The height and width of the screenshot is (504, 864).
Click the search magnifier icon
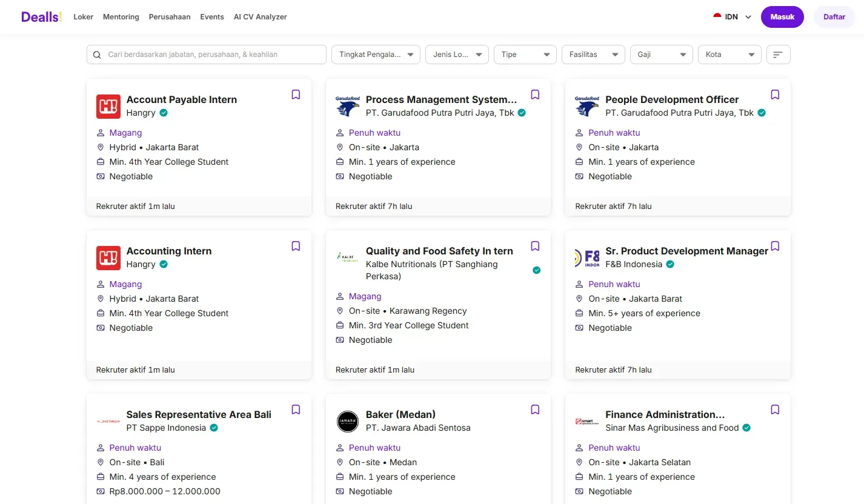pyautogui.click(x=98, y=55)
